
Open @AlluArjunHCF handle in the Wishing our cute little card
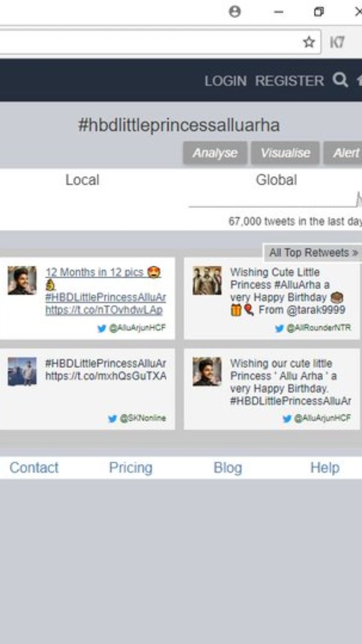pyautogui.click(x=322, y=419)
